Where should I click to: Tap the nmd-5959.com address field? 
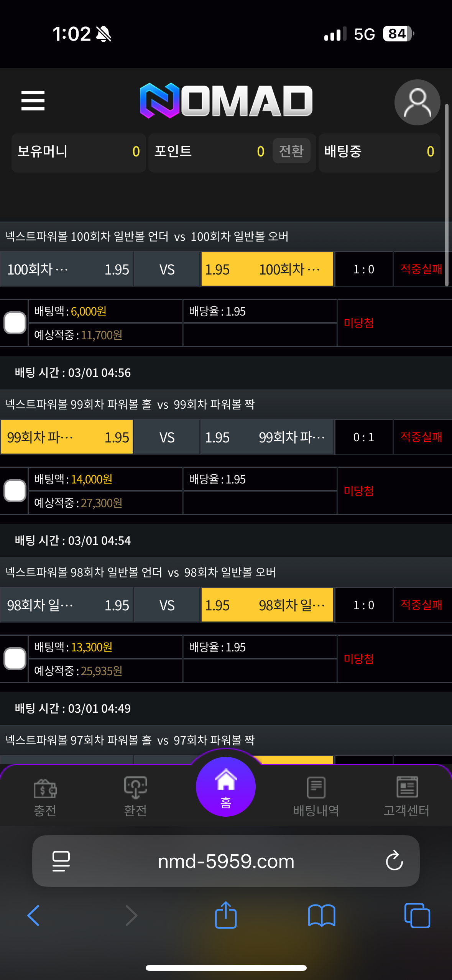226,861
